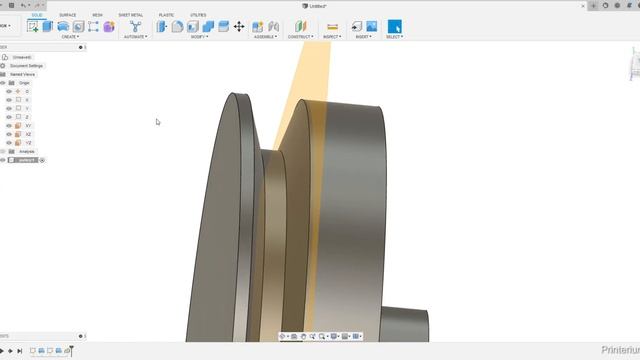
Task: Select the Revolve tool icon
Action: pos(63,27)
